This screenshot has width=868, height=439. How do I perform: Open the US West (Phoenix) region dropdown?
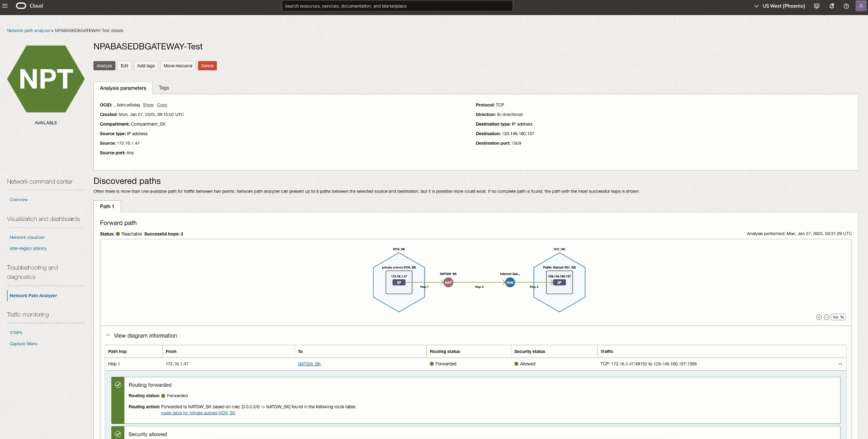click(x=779, y=6)
